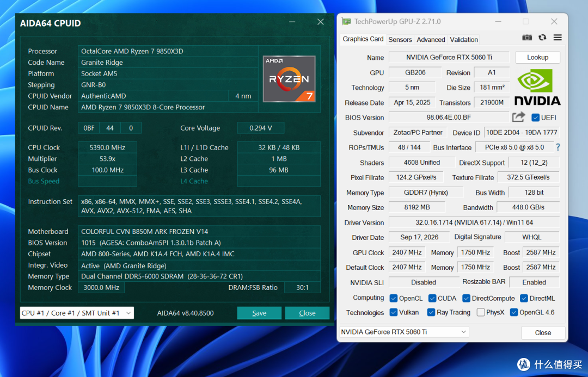
Task: Click the GPU Name field
Action: (x=449, y=57)
